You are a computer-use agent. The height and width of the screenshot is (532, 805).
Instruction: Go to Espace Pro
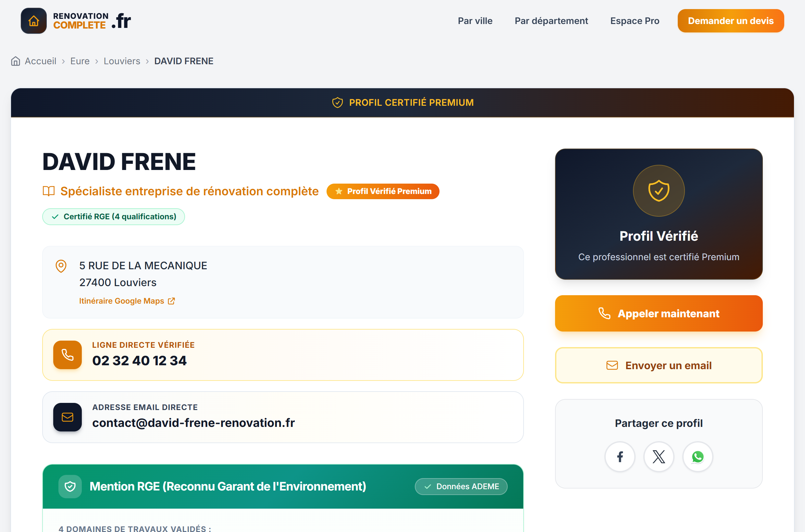point(635,21)
